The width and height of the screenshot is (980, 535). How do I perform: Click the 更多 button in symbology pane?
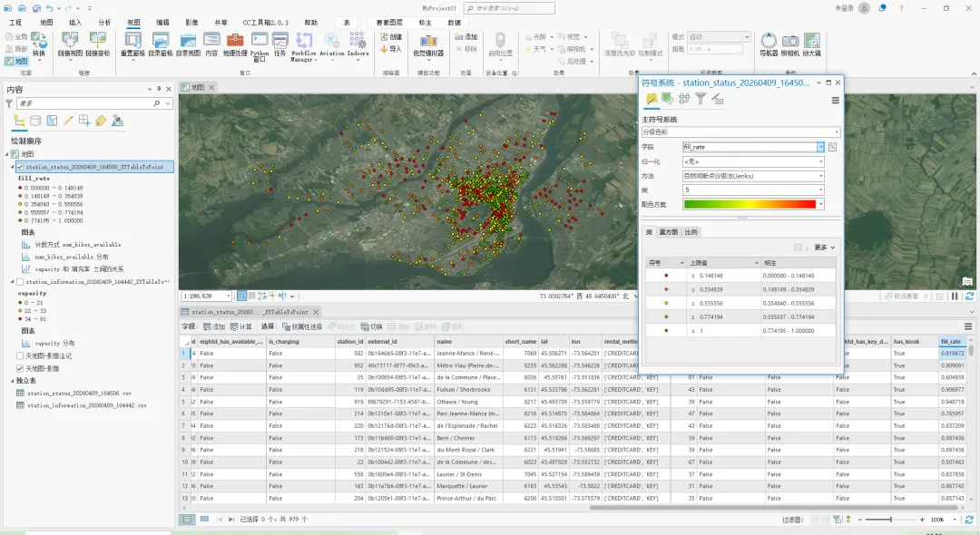(824, 248)
